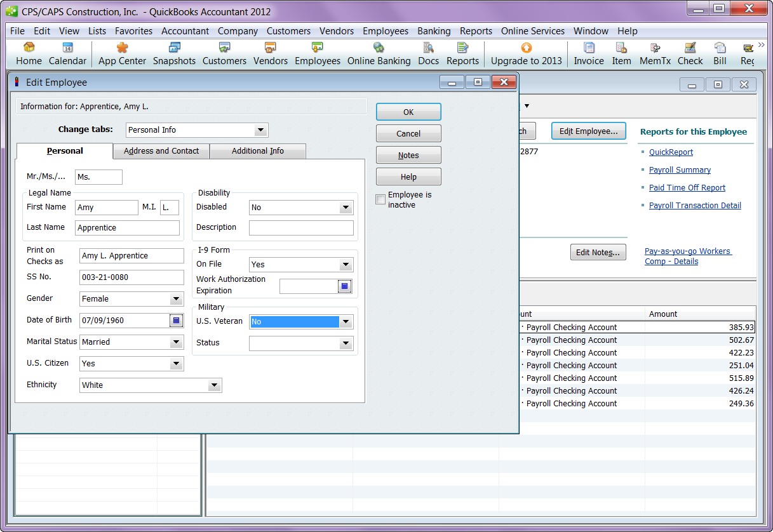The width and height of the screenshot is (773, 532).
Task: Click the SS No. input field
Action: [131, 277]
